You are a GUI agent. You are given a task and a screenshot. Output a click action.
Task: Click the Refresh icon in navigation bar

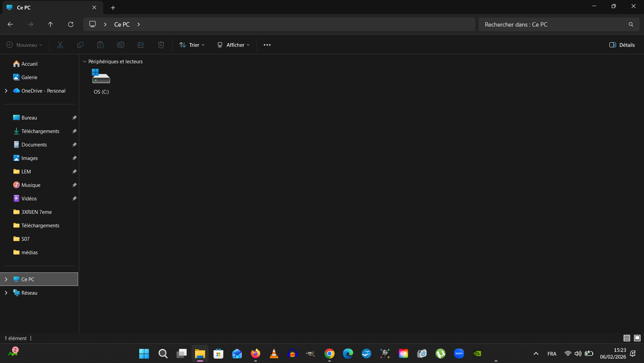[x=71, y=24]
